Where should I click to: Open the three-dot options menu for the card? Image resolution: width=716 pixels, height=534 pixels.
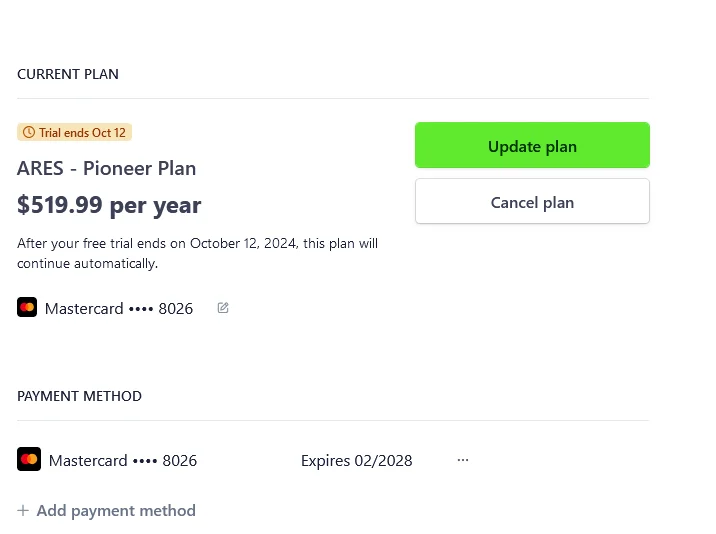point(463,460)
